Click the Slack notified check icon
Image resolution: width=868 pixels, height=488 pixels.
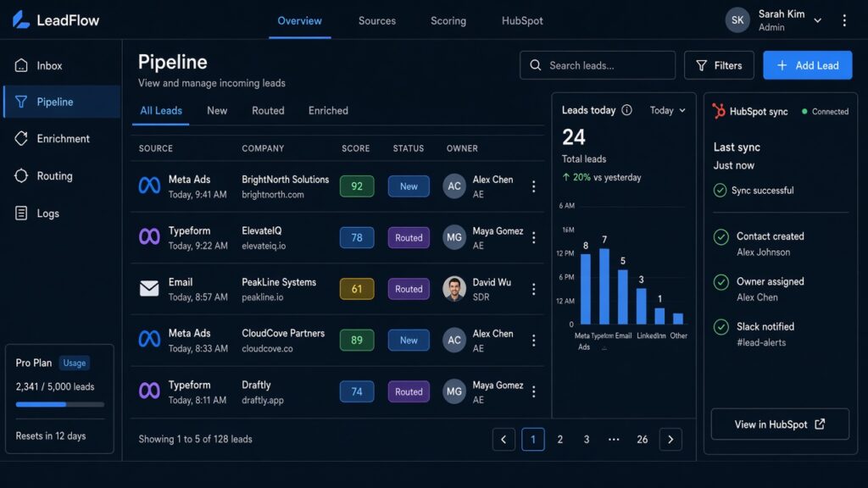click(x=721, y=327)
